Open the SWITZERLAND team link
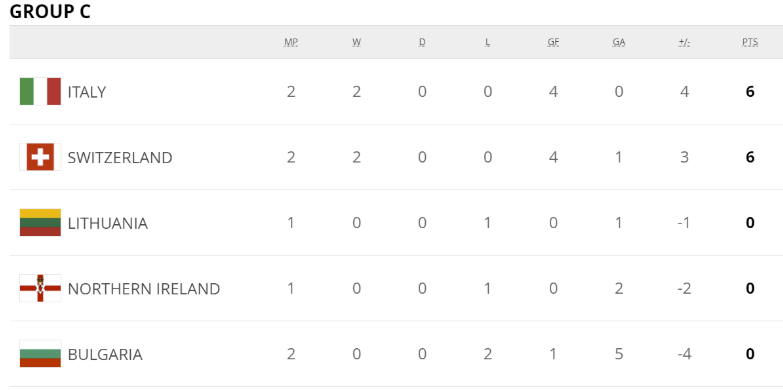This screenshot has height=390, width=783. point(120,158)
